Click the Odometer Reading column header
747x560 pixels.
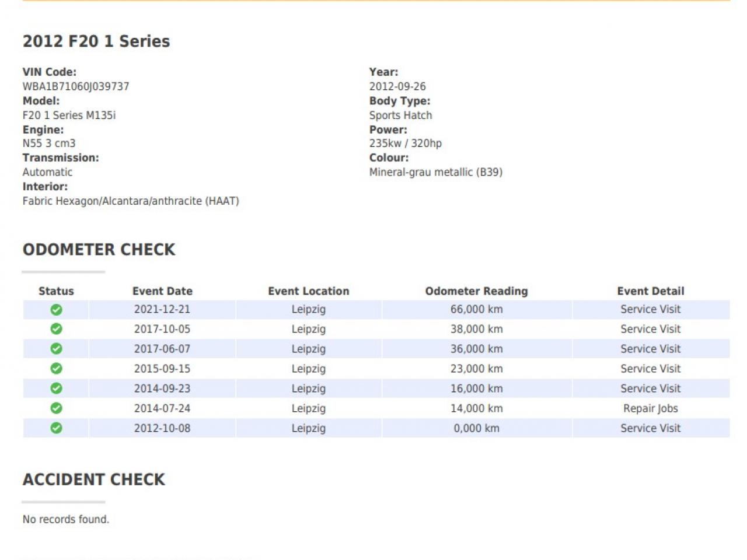[x=476, y=291]
